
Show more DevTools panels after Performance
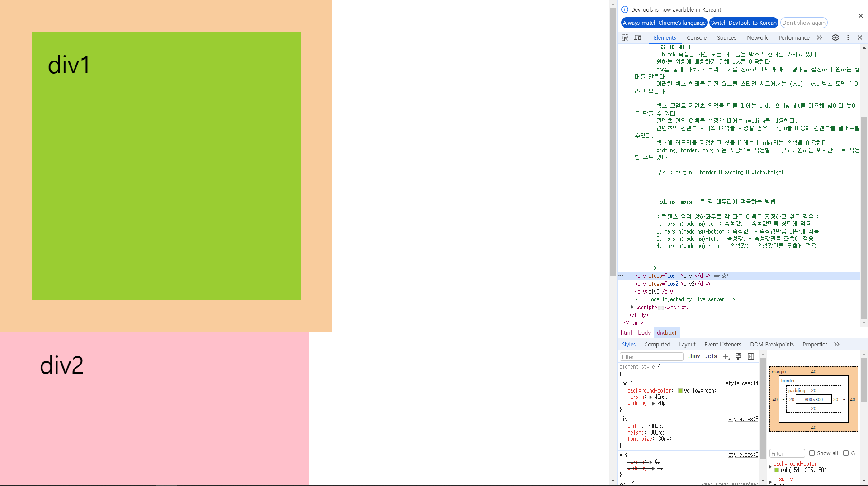pyautogui.click(x=820, y=37)
